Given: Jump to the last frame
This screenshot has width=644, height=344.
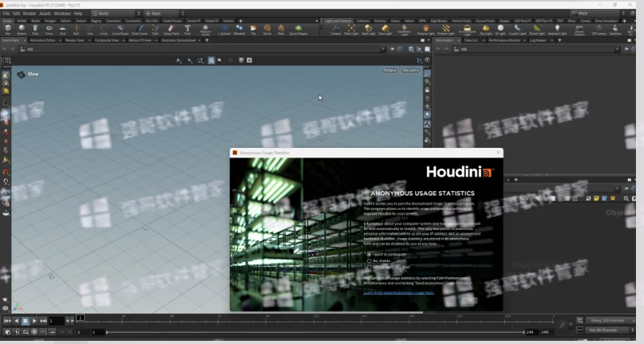Looking at the screenshot, I should [43, 321].
